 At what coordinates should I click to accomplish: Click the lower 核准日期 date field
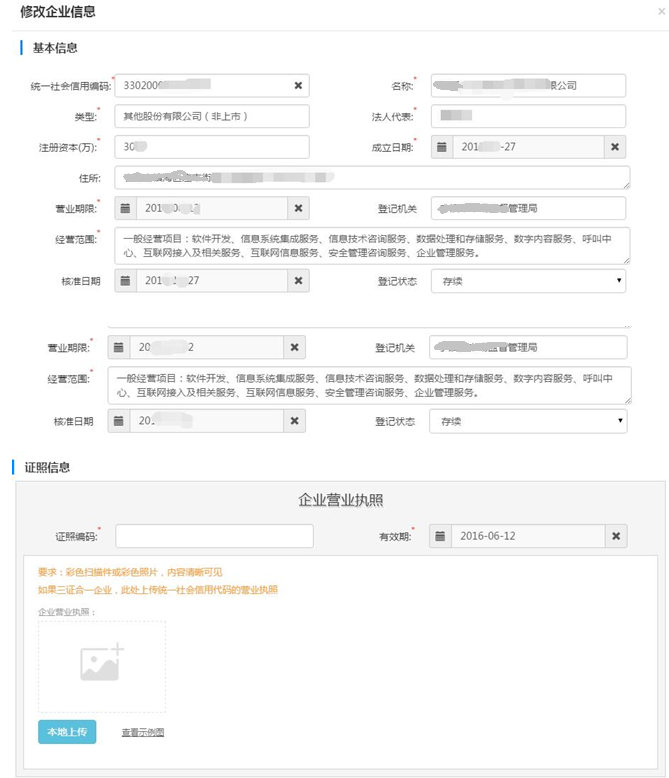(206, 421)
